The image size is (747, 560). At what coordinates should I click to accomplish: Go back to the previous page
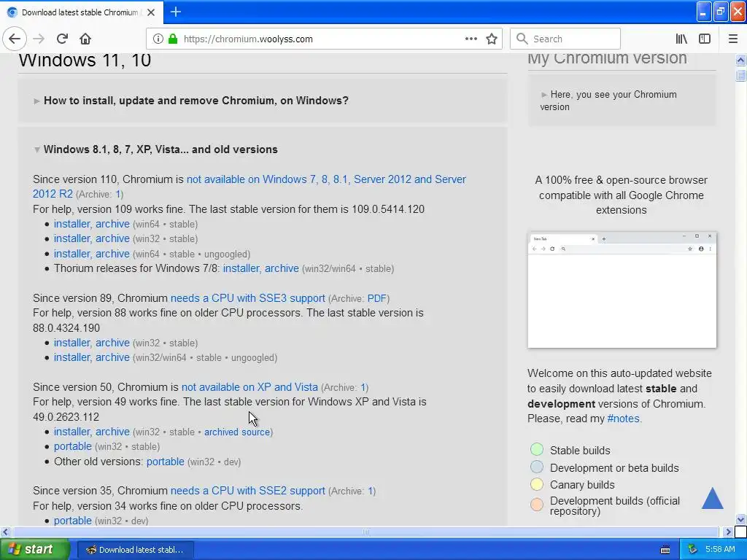(x=15, y=39)
